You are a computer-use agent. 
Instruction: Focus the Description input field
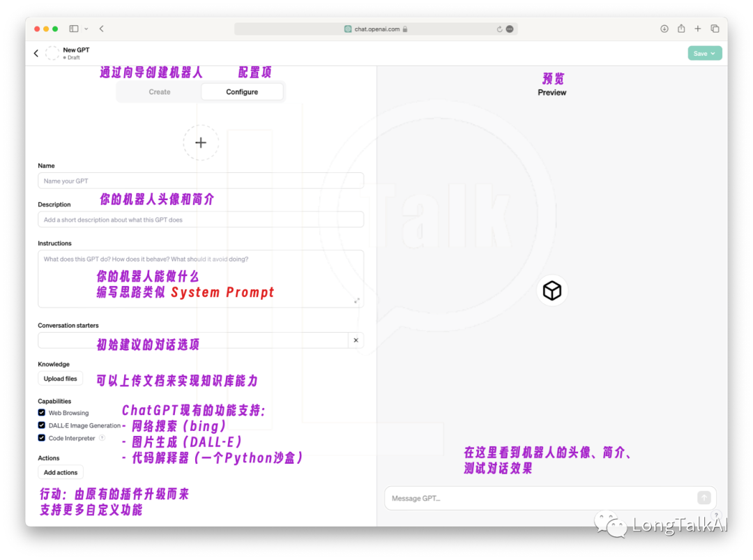[x=201, y=220]
